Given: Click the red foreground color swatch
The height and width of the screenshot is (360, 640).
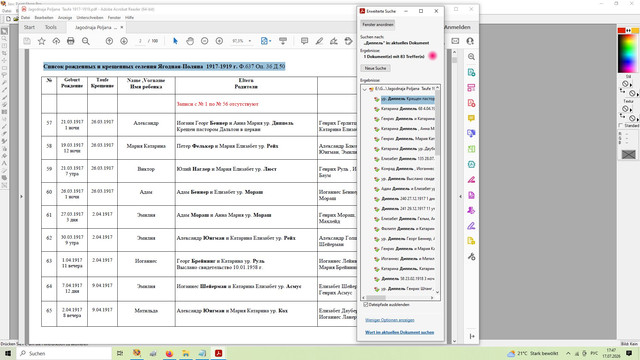Looking at the screenshot, I should point(622,31).
